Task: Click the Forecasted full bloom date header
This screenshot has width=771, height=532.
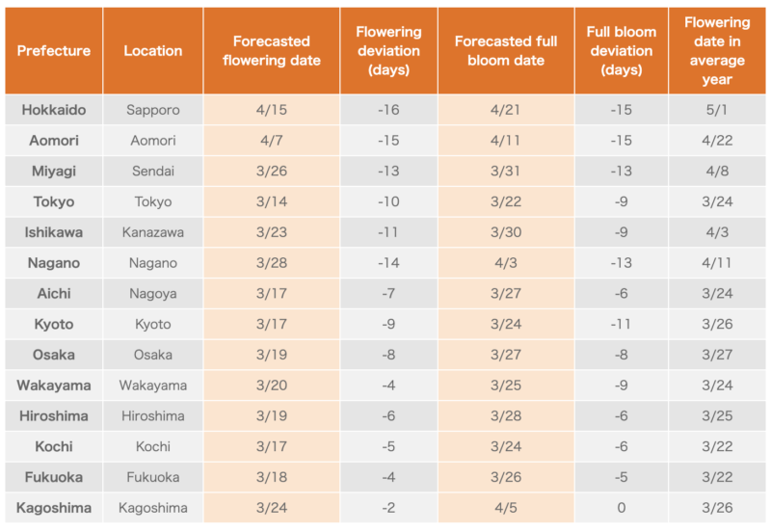Action: [x=506, y=51]
